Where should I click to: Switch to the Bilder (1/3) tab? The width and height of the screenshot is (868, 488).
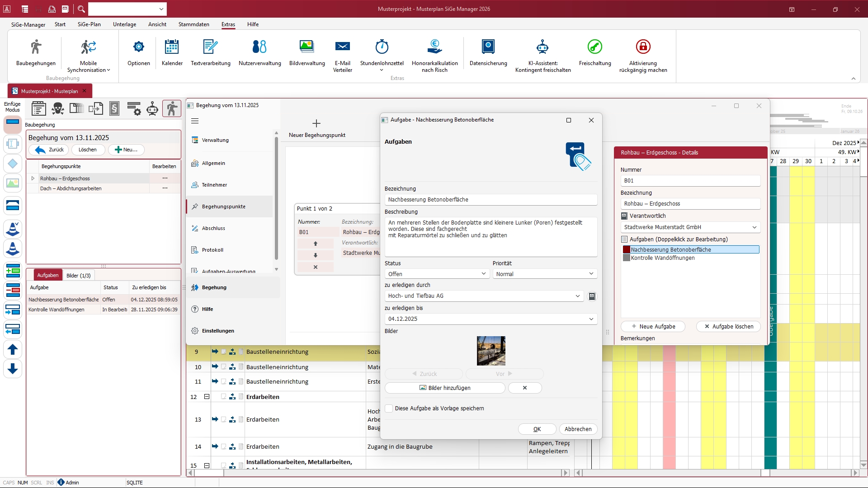coord(78,276)
